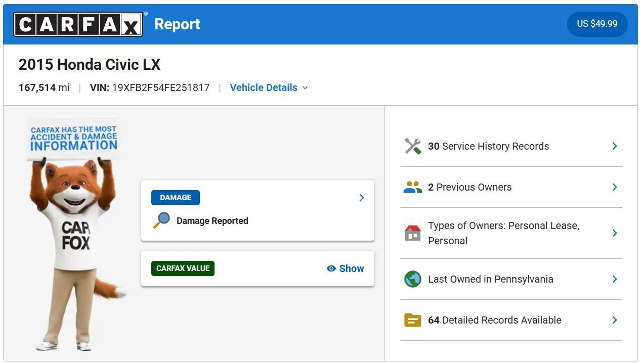
Task: Click the 167,514 mi mileage text
Action: (x=44, y=87)
